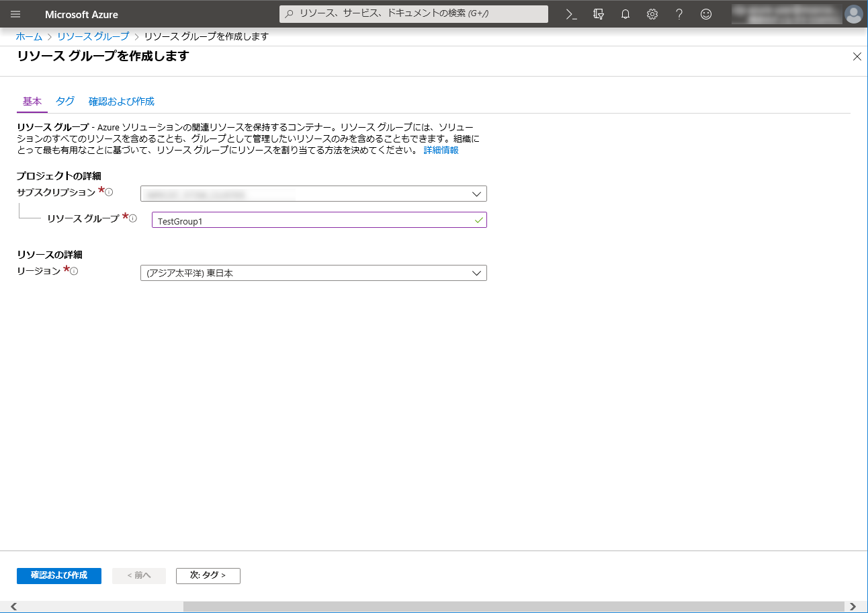Show notifications via the bell icon

point(625,14)
